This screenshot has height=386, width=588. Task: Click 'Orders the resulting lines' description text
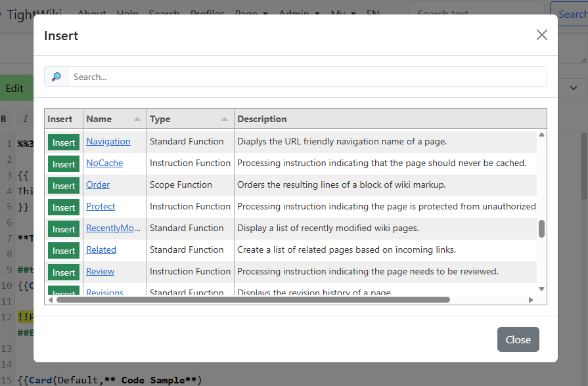(341, 184)
